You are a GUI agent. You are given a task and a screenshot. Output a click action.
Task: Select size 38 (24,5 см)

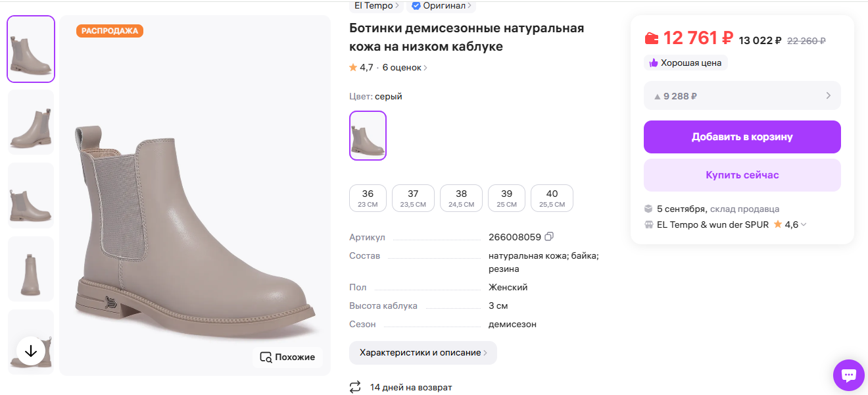pyautogui.click(x=461, y=197)
